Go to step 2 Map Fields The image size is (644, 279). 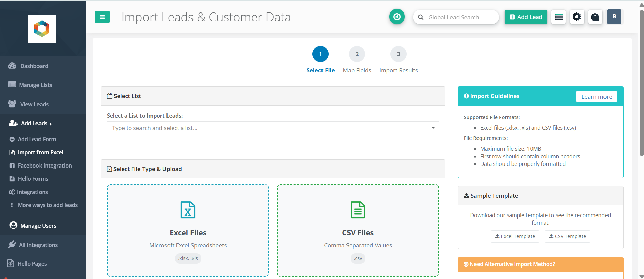[357, 54]
